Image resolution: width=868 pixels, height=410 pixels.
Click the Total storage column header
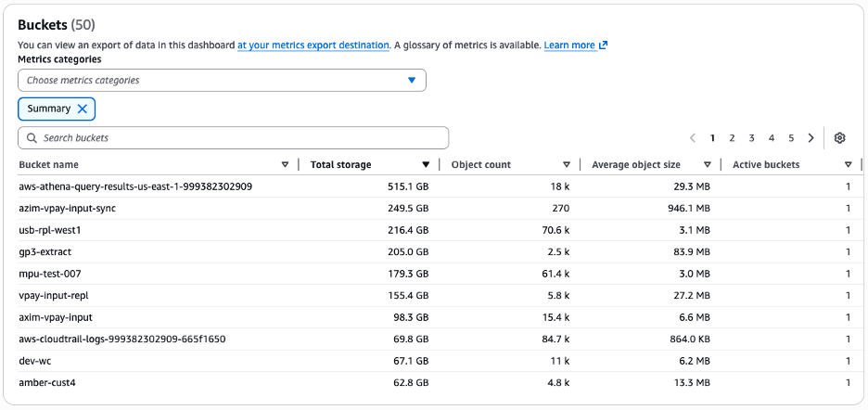coord(341,164)
